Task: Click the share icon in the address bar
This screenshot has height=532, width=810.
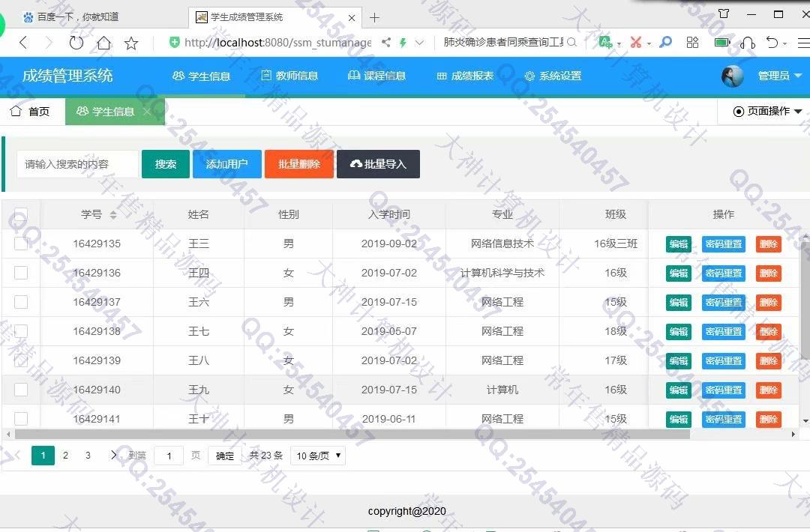Action: point(386,42)
